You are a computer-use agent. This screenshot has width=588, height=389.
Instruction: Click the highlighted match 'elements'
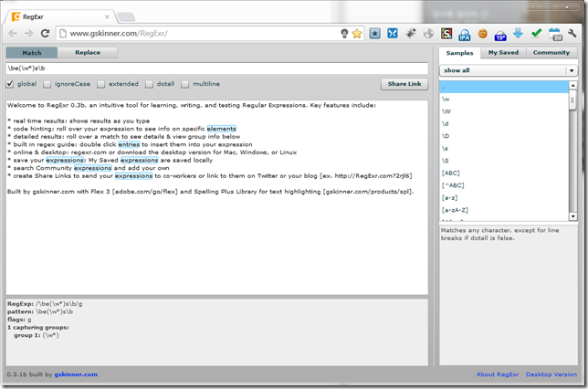click(x=221, y=129)
